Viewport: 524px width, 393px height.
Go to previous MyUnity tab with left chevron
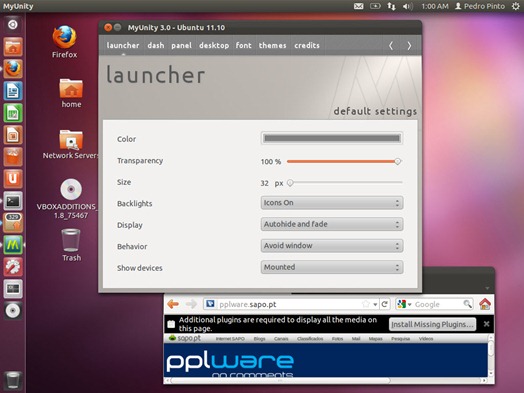pyautogui.click(x=391, y=46)
